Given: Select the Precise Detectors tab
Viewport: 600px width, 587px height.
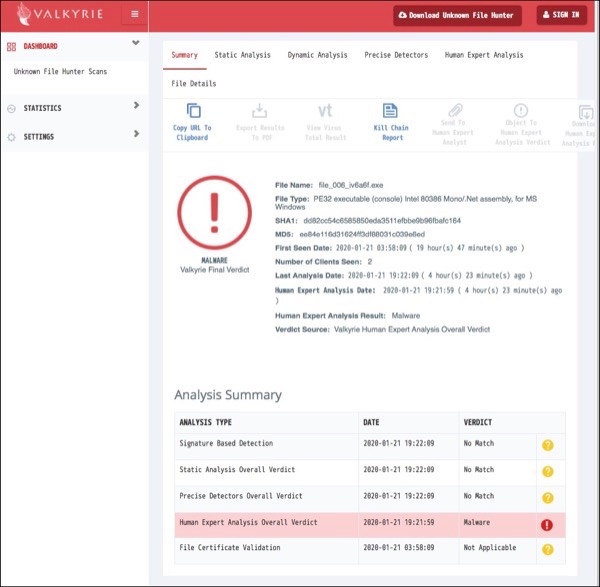Looking at the screenshot, I should [x=396, y=55].
